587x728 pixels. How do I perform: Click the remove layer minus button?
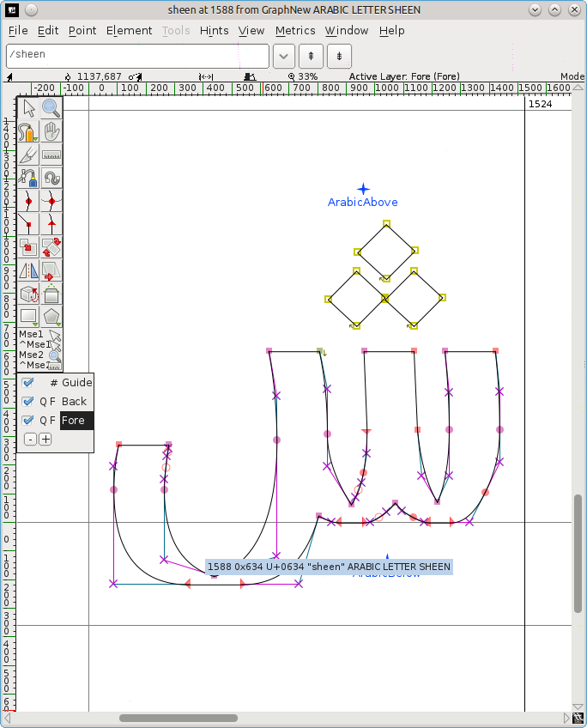tap(30, 440)
